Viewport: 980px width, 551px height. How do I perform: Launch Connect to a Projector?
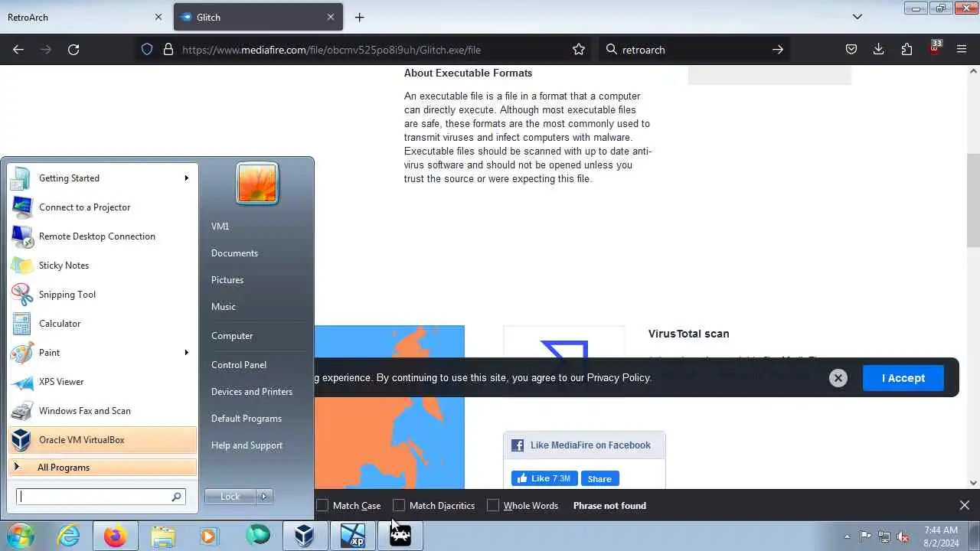(x=102, y=207)
